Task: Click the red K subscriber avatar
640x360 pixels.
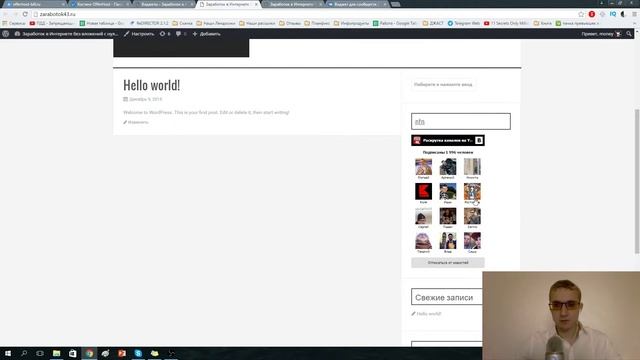Action: [x=423, y=191]
